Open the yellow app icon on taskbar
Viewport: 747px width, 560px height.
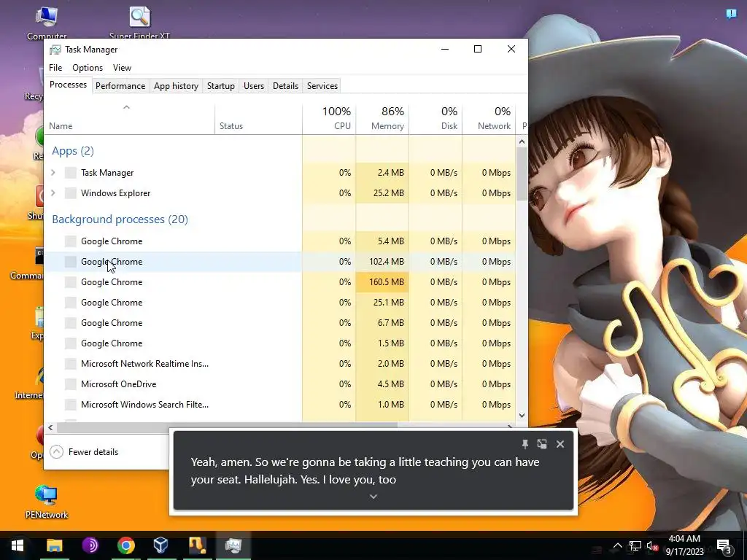(197, 545)
